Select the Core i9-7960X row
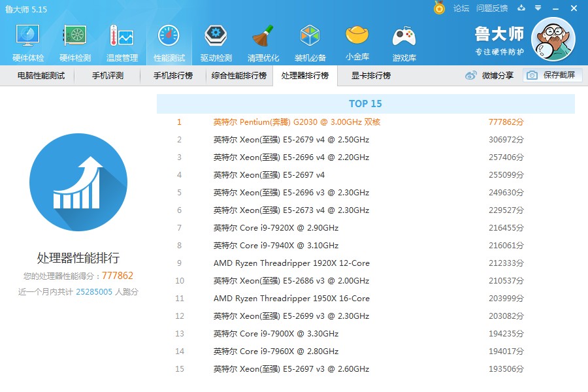 (366, 351)
